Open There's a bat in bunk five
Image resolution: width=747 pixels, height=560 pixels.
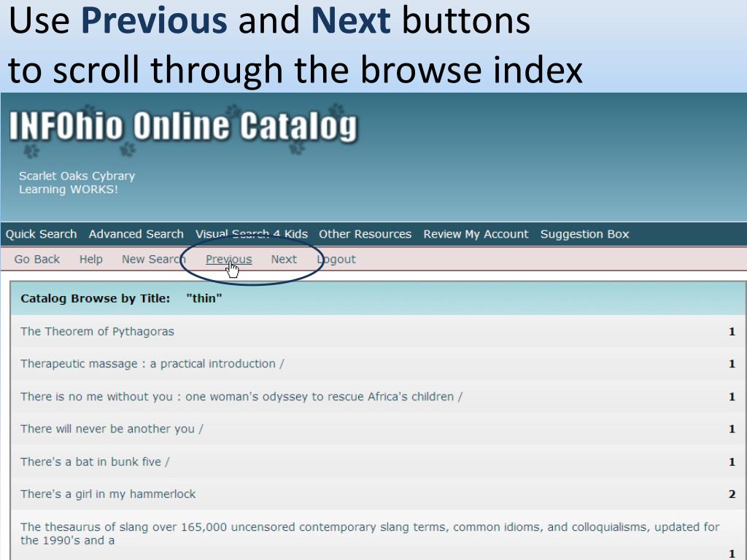pyautogui.click(x=95, y=462)
